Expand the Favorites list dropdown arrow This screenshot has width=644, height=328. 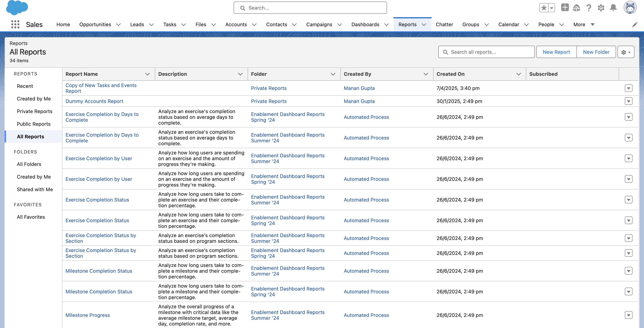(551, 8)
